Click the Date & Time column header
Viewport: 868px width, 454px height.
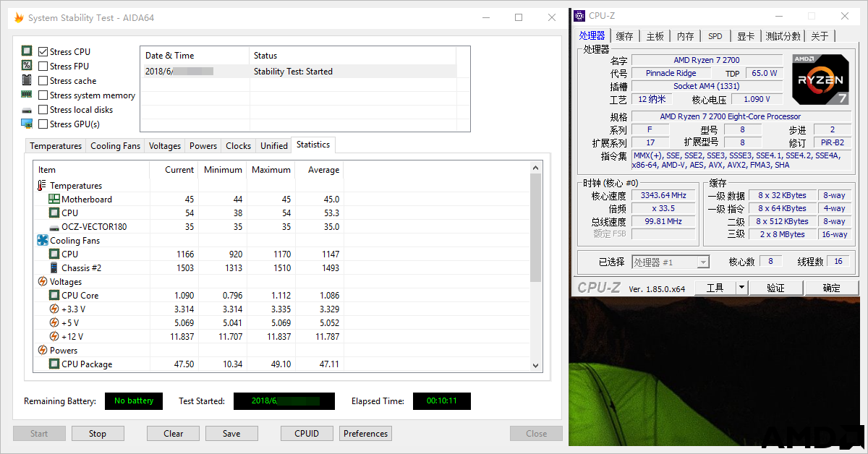coord(195,56)
